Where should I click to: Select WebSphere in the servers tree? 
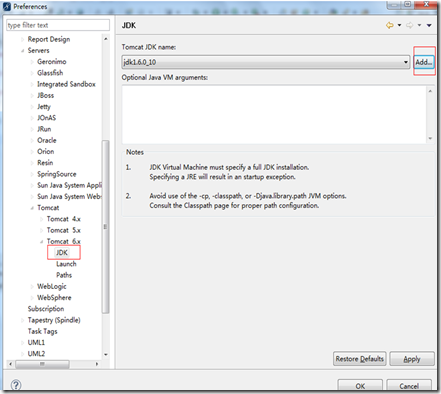pos(54,298)
